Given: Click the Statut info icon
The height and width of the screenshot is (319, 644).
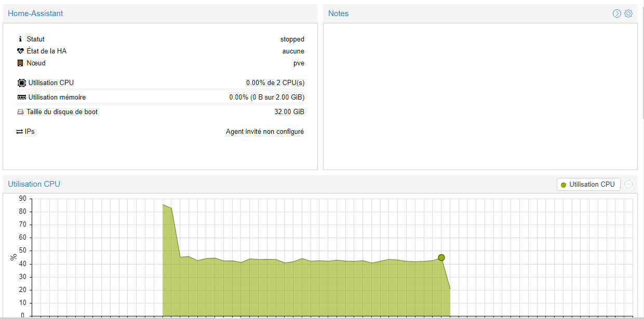Looking at the screenshot, I should [x=20, y=39].
